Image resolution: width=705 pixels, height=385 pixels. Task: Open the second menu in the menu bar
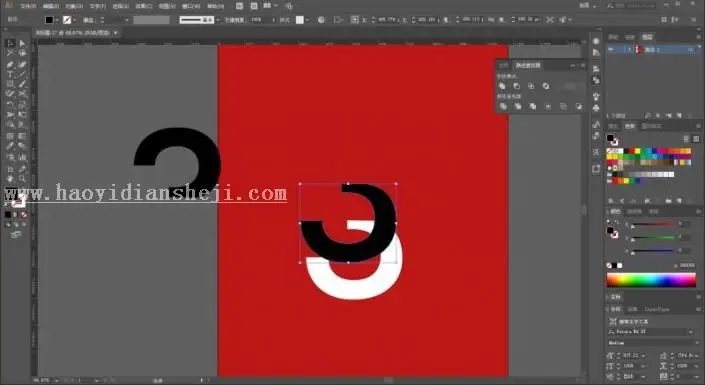[51, 6]
